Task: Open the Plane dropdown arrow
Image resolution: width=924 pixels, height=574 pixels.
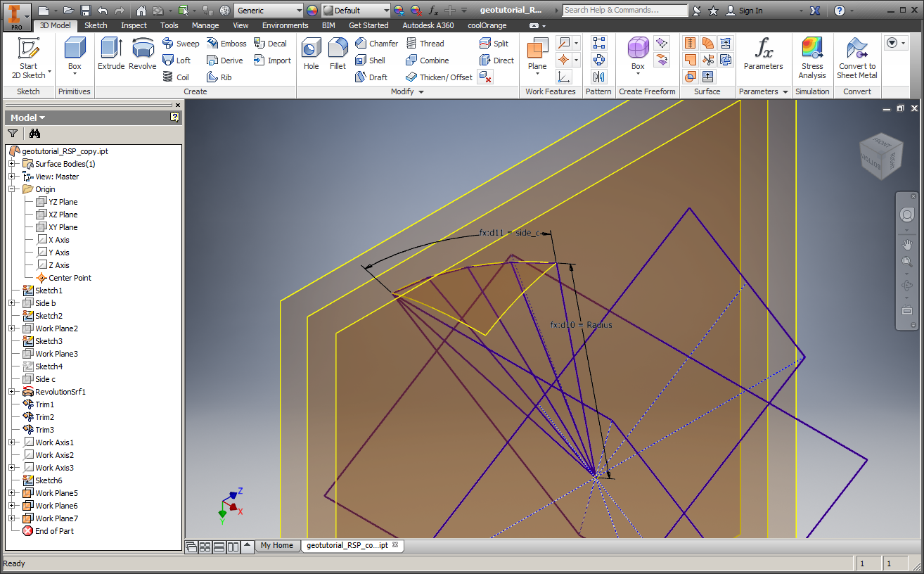Action: click(x=537, y=75)
